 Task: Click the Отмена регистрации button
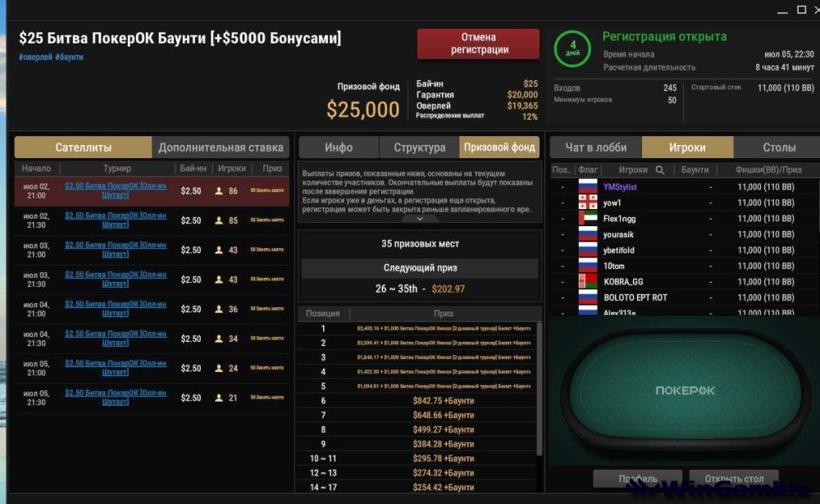479,43
